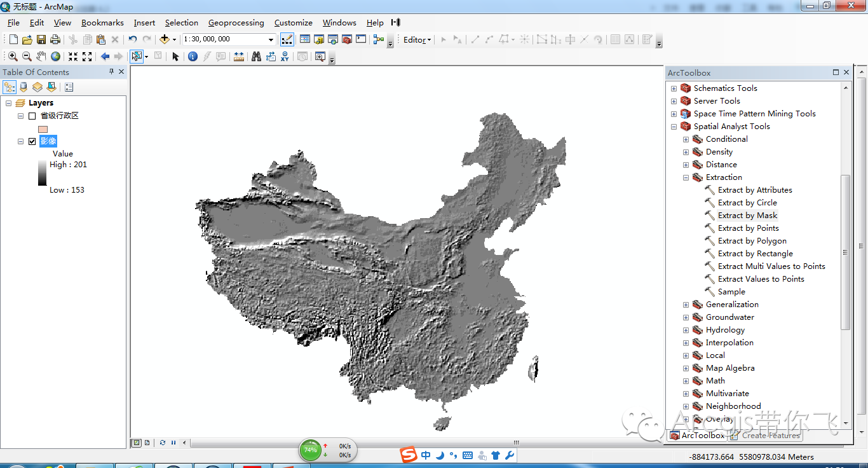Open the Bookmarks menu
This screenshot has width=868, height=468.
(x=102, y=23)
